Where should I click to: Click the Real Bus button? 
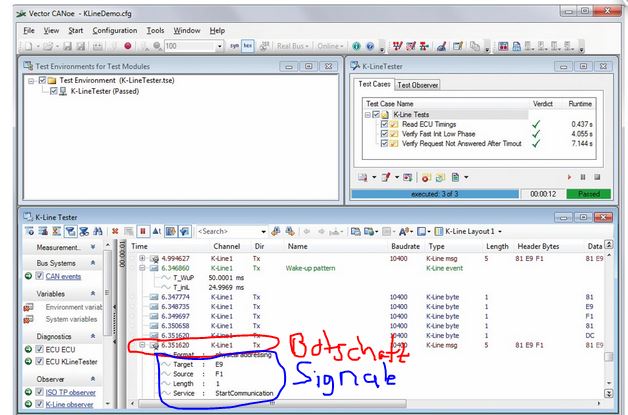[292, 46]
